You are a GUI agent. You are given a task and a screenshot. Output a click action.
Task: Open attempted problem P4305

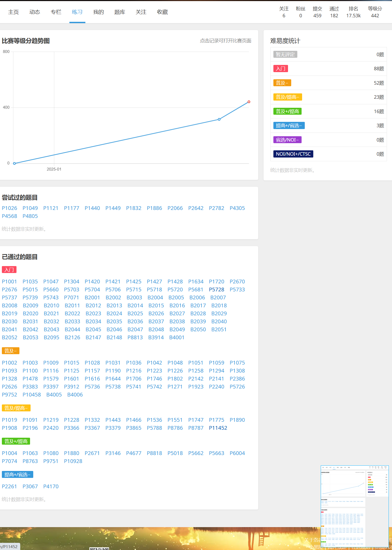(x=237, y=208)
